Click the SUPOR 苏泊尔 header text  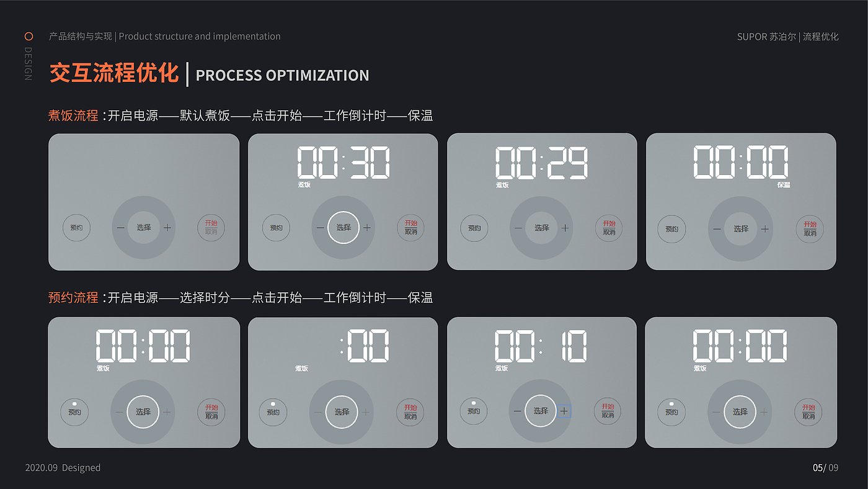[766, 37]
